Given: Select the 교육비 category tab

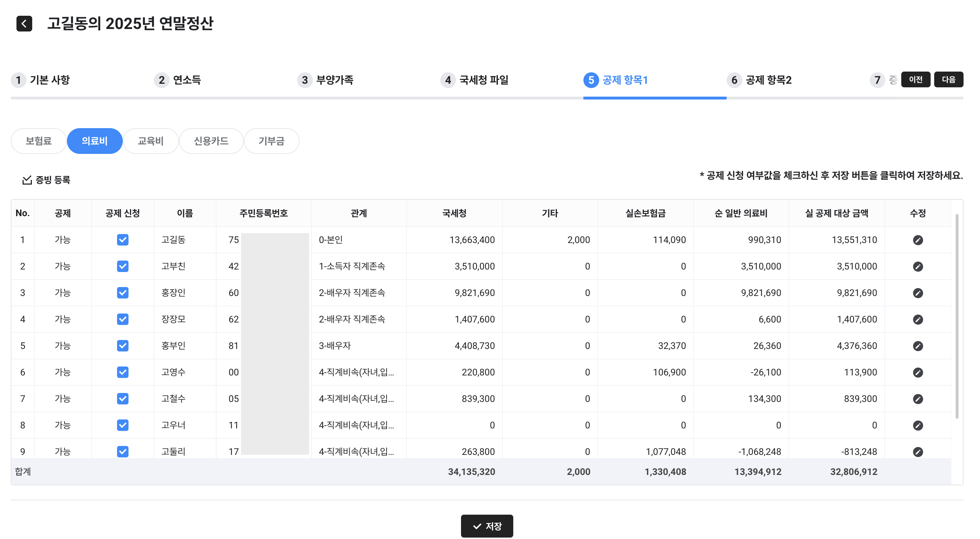Looking at the screenshot, I should pyautogui.click(x=150, y=141).
